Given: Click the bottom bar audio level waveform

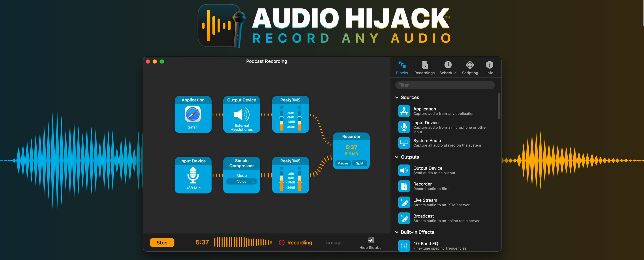Looking at the screenshot, I should click(x=243, y=242).
